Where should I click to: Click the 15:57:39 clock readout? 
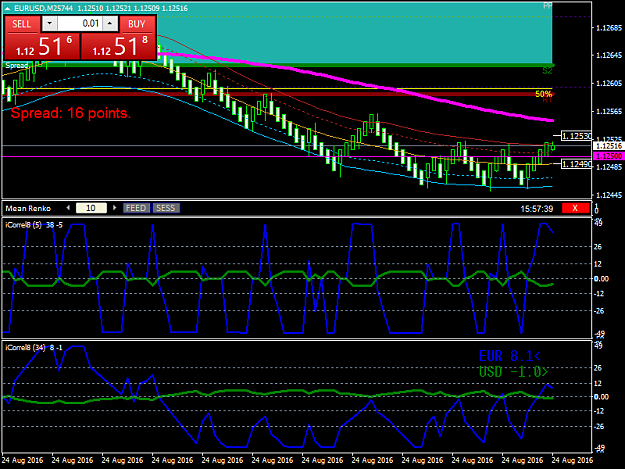tap(537, 209)
